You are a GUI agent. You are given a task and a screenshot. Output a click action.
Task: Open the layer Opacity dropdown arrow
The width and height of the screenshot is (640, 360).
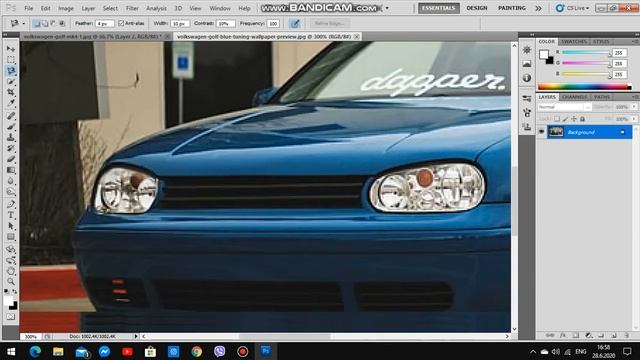(634, 107)
